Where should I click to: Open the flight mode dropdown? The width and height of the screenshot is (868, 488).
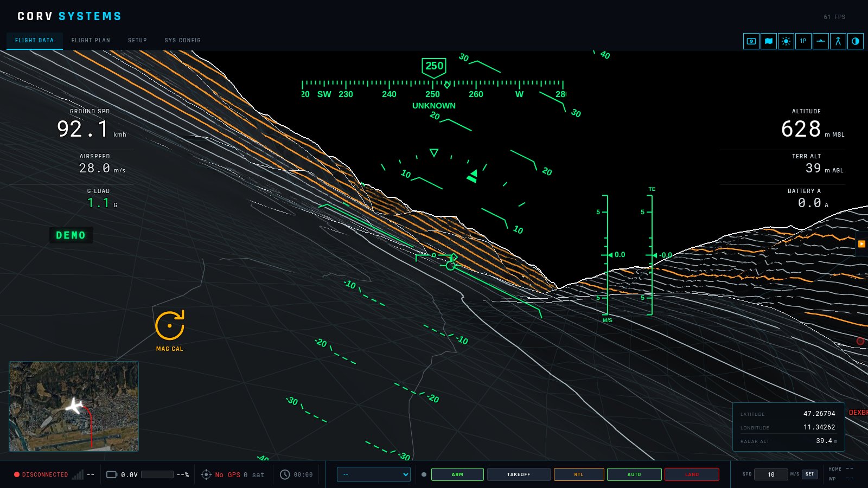pyautogui.click(x=374, y=474)
